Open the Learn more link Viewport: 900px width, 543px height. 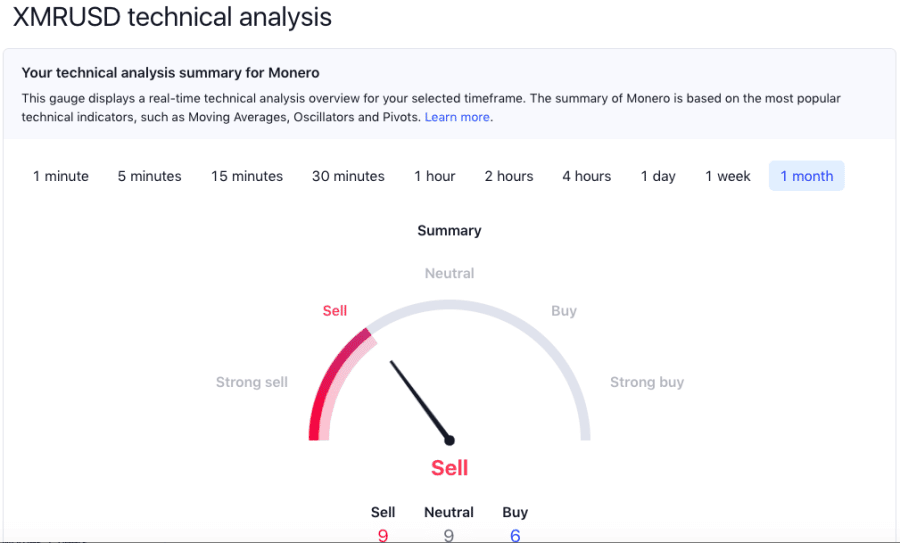click(x=457, y=117)
